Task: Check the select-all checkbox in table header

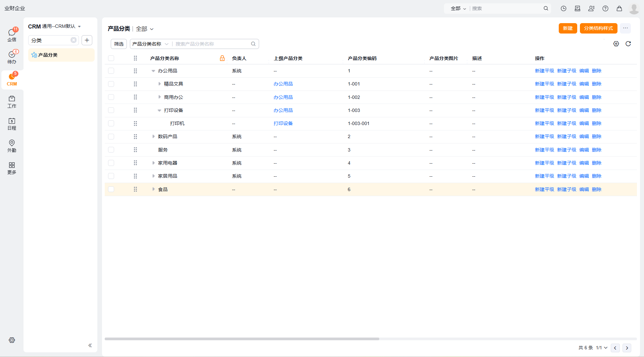Action: (x=111, y=58)
